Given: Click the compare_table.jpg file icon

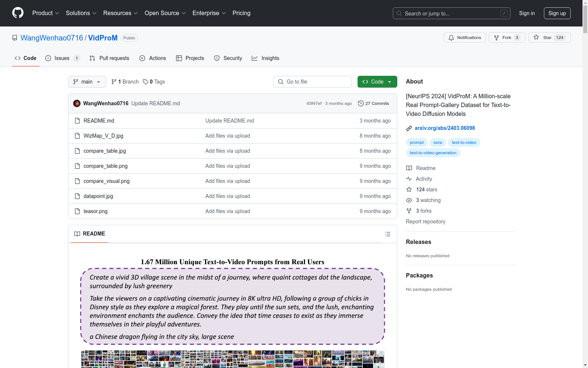Looking at the screenshot, I should [x=77, y=151].
